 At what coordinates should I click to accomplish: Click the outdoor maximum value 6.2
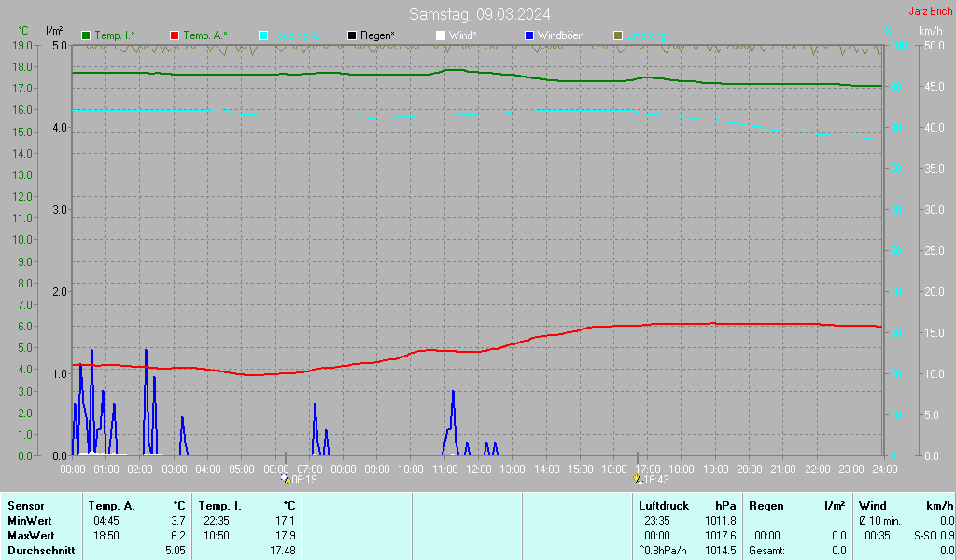pos(178,536)
